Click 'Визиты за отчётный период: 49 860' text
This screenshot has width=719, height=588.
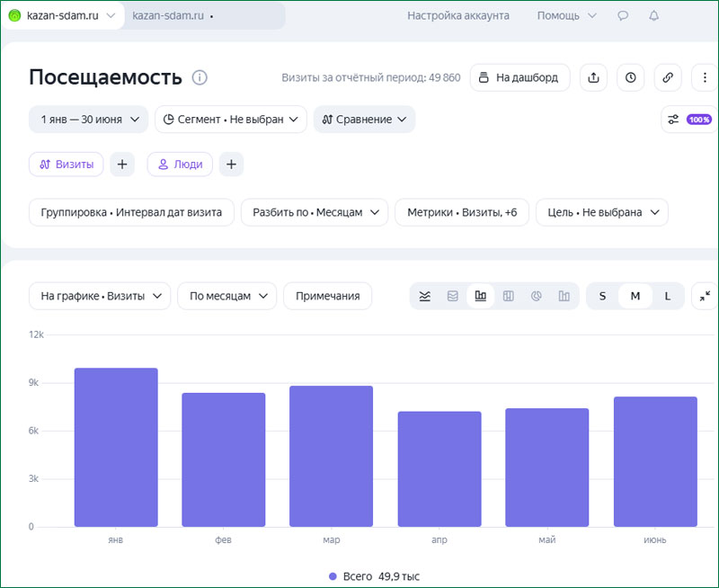pyautogui.click(x=371, y=77)
